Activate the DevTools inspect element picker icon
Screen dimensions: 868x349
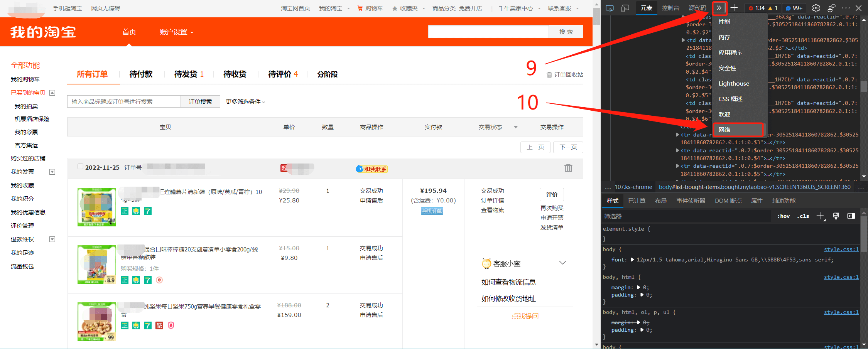[610, 8]
